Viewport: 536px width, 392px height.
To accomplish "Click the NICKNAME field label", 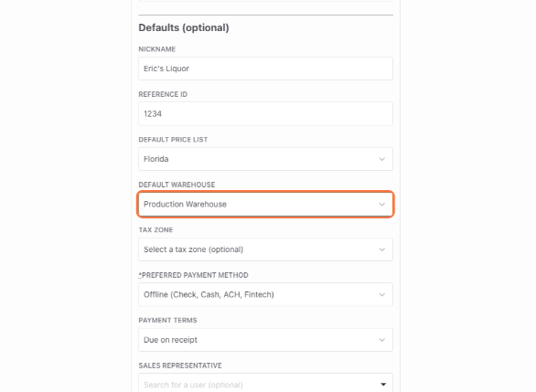I will [x=157, y=49].
